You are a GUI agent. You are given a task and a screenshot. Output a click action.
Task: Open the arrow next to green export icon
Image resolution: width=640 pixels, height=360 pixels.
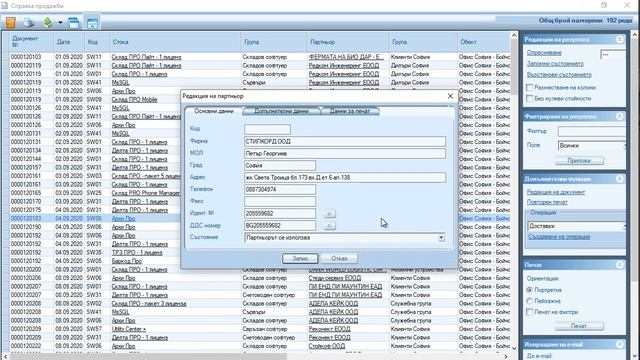(60, 22)
